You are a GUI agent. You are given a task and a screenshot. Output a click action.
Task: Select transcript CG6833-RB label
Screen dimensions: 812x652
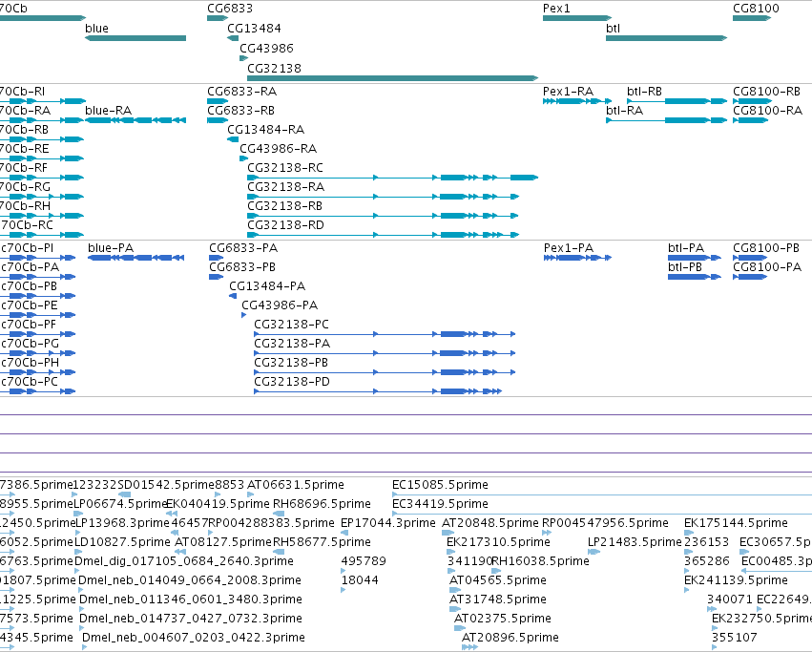click(x=240, y=111)
